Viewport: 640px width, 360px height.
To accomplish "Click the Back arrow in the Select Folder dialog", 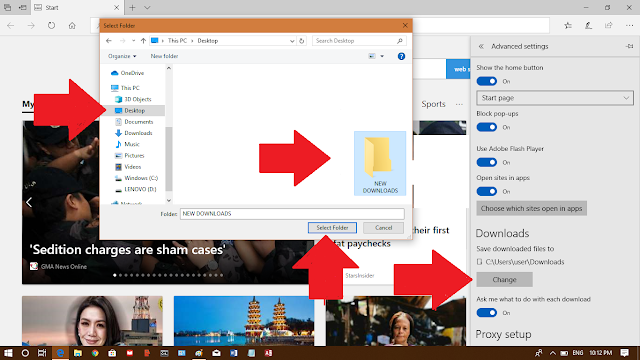I will [109, 40].
